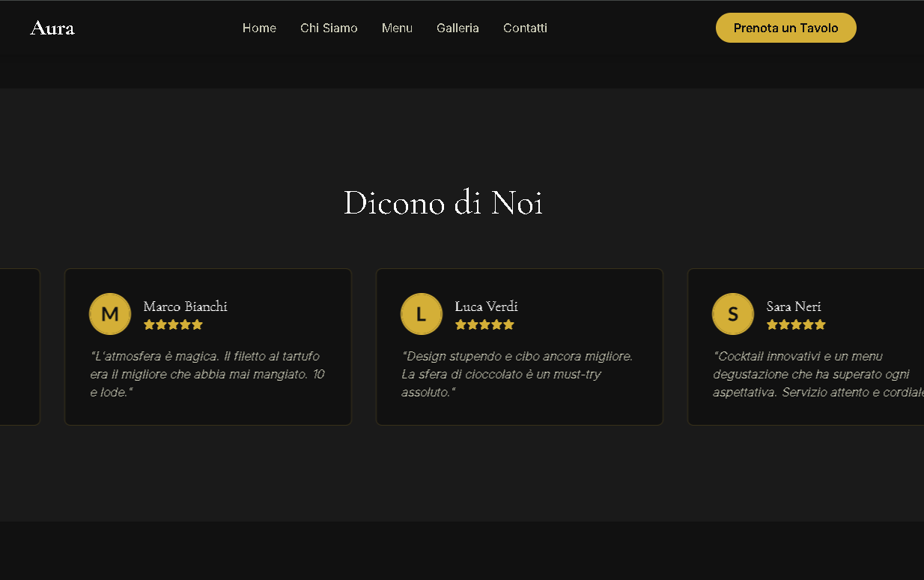Click Luca Verdi's star rating

(484, 324)
